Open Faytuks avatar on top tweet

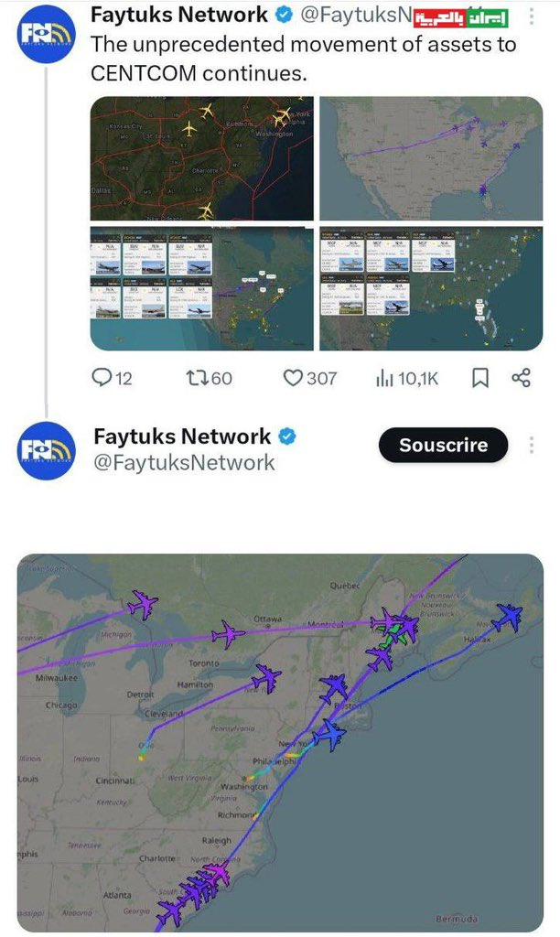pos(47,34)
